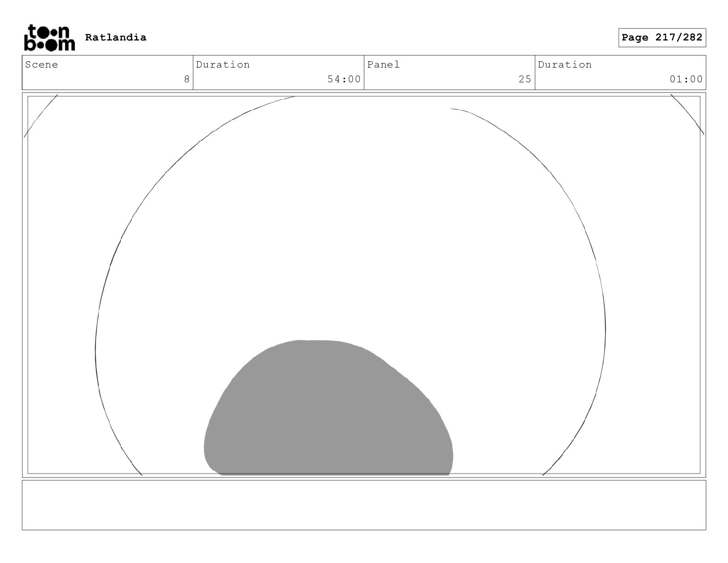This screenshot has width=728, height=563.
Task: Click the Duration label beside Panel
Action: [565, 64]
